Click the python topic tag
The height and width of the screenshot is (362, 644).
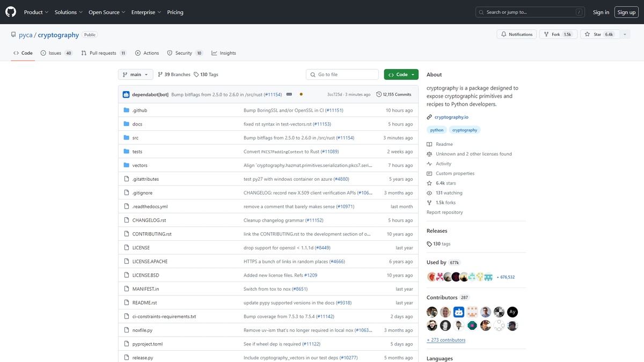tap(437, 130)
